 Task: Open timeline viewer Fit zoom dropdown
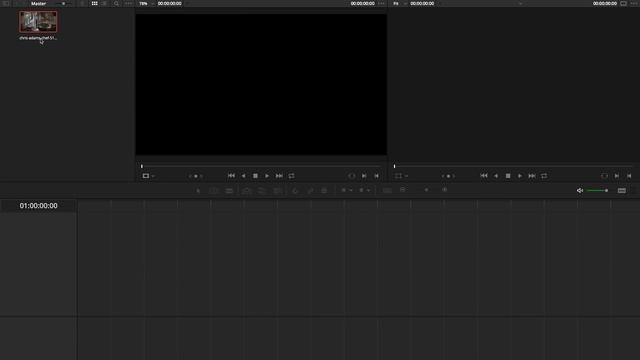400,3
